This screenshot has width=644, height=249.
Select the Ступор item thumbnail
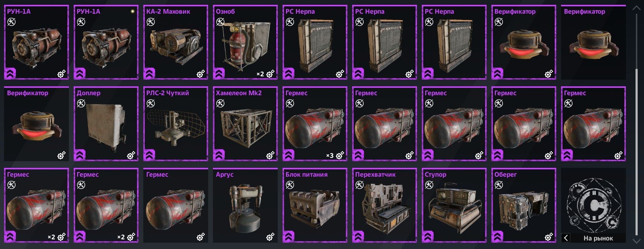(x=454, y=205)
